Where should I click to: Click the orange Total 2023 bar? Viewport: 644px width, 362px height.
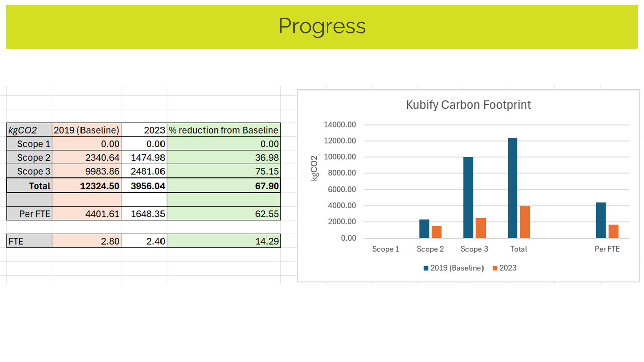[525, 222]
